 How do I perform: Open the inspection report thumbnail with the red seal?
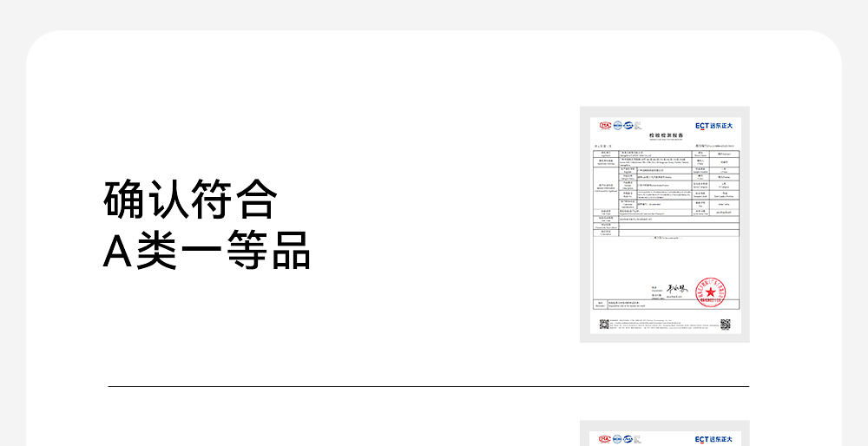[664, 224]
